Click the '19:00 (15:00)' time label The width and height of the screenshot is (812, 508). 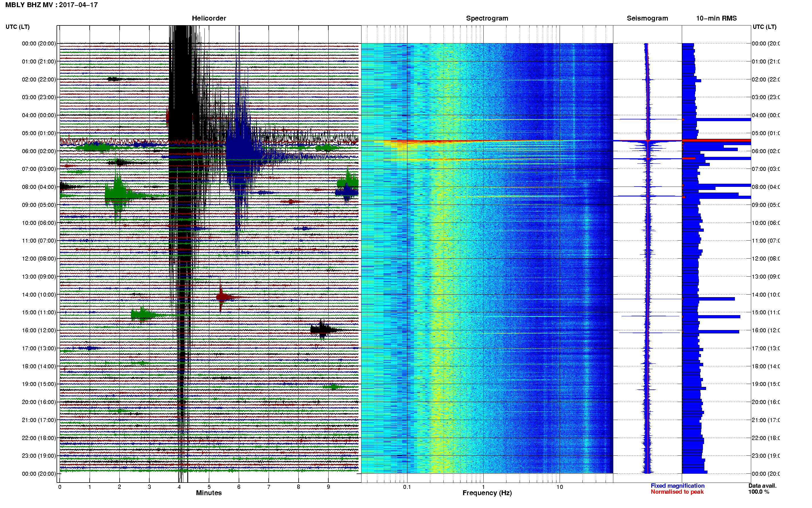(39, 384)
